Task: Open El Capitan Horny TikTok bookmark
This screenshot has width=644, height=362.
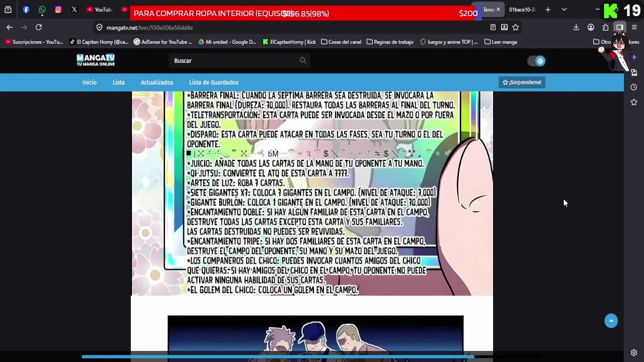Action: 99,42
